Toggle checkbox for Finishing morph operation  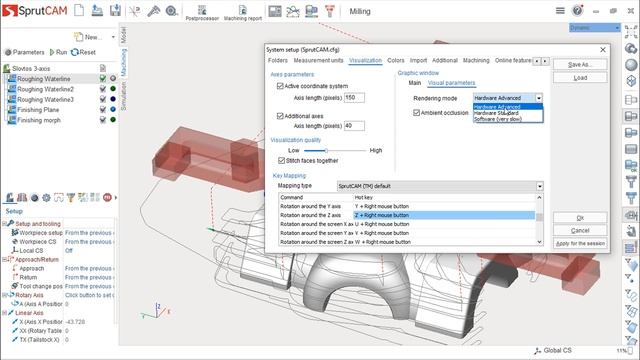(x=103, y=120)
